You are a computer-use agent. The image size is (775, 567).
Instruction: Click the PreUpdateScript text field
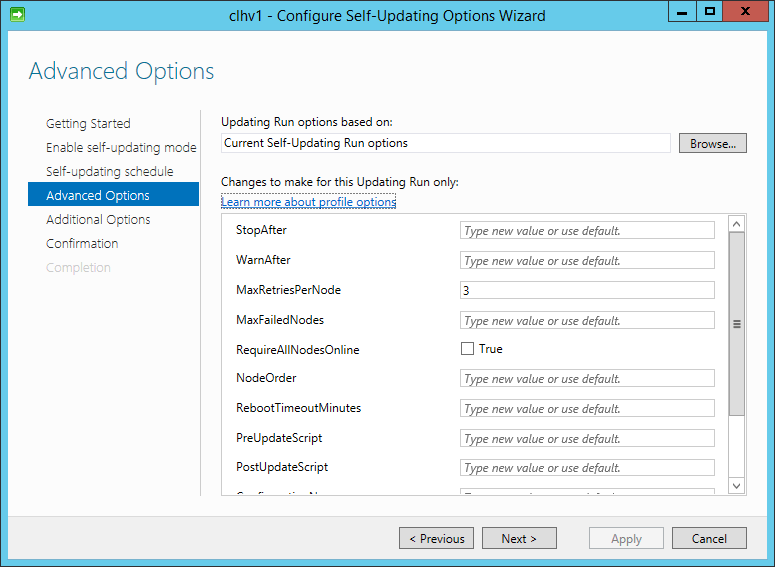click(587, 438)
